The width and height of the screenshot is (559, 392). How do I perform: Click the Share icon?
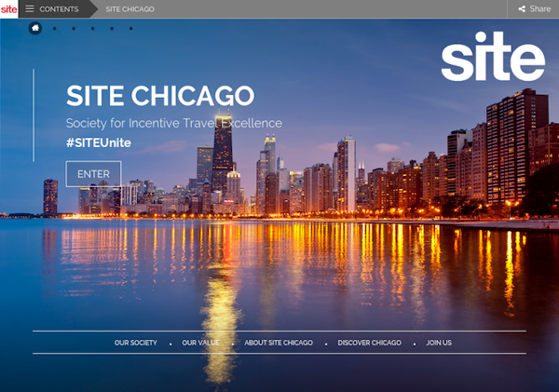point(522,9)
